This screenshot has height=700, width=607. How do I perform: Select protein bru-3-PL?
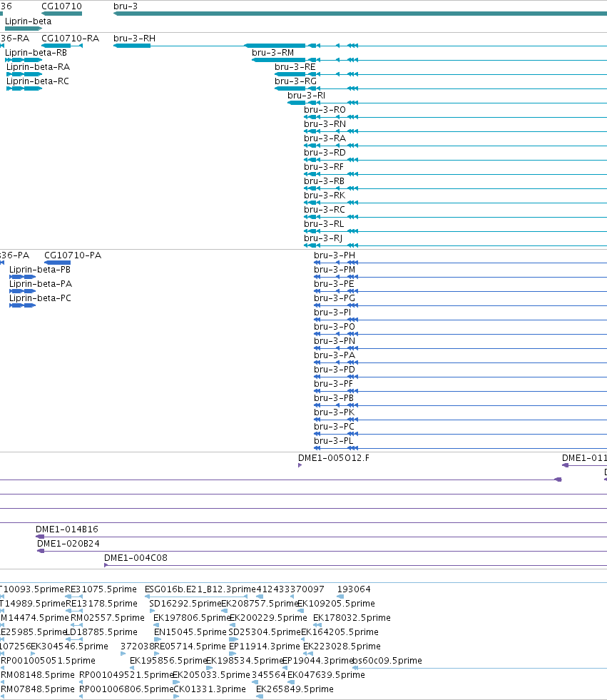tap(333, 441)
